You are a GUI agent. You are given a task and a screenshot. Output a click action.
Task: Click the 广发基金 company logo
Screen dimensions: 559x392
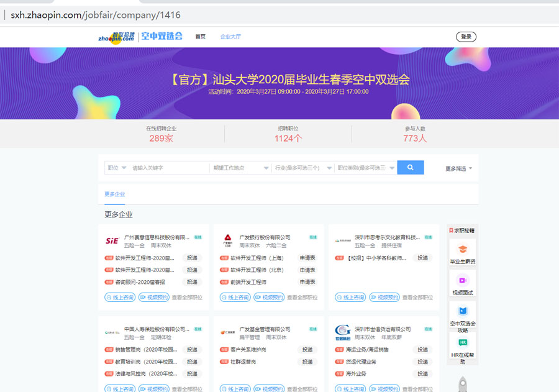click(x=227, y=332)
